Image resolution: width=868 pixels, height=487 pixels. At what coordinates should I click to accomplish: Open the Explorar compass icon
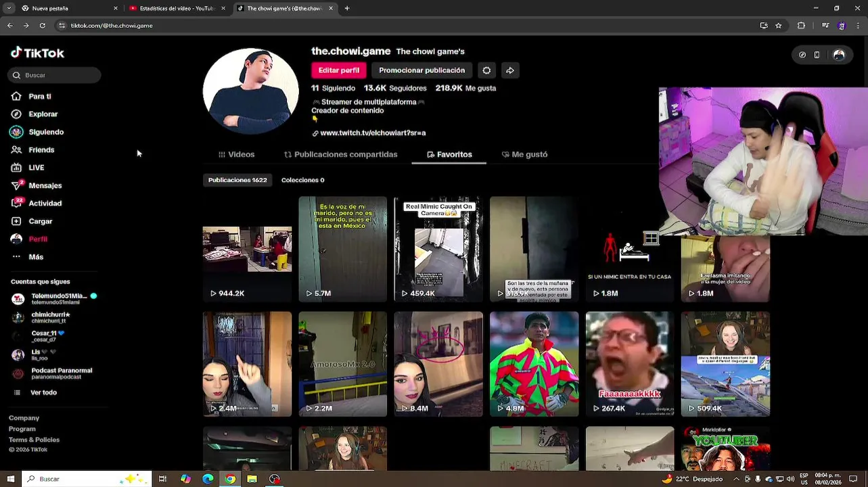[x=16, y=114]
